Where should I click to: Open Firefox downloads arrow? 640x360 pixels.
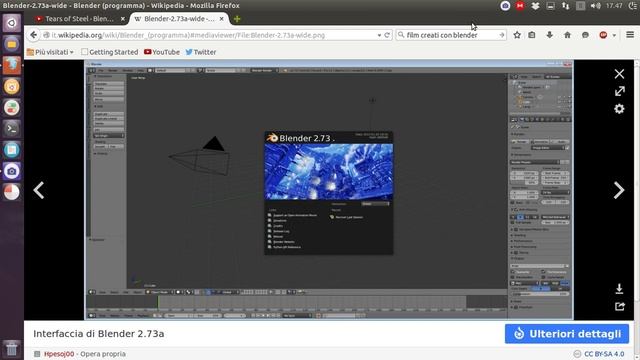tap(550, 35)
